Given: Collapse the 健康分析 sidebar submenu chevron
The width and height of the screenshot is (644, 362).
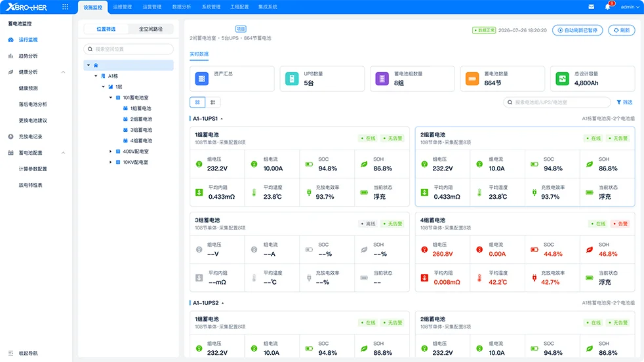Looking at the screenshot, I should (x=63, y=72).
